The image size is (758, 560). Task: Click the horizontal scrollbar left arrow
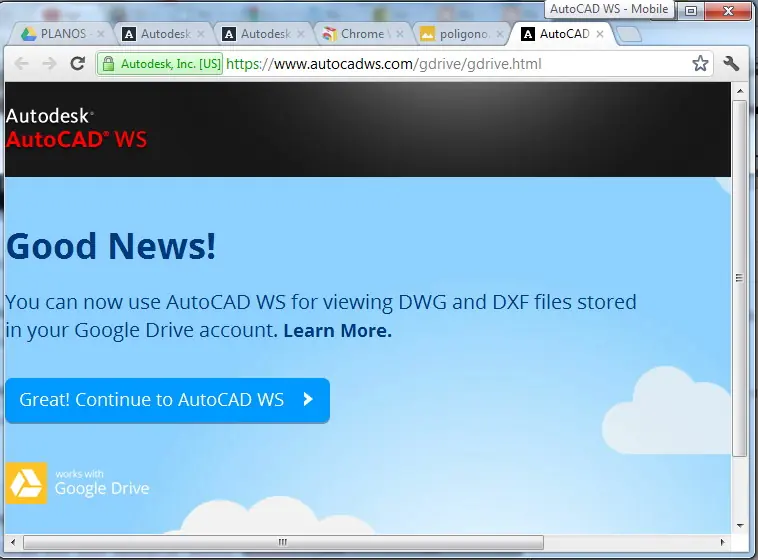click(13, 542)
